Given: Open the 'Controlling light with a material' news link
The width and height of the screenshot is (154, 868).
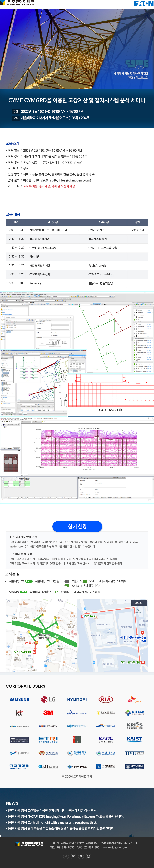Looking at the screenshot, I should click(x=52, y=822).
